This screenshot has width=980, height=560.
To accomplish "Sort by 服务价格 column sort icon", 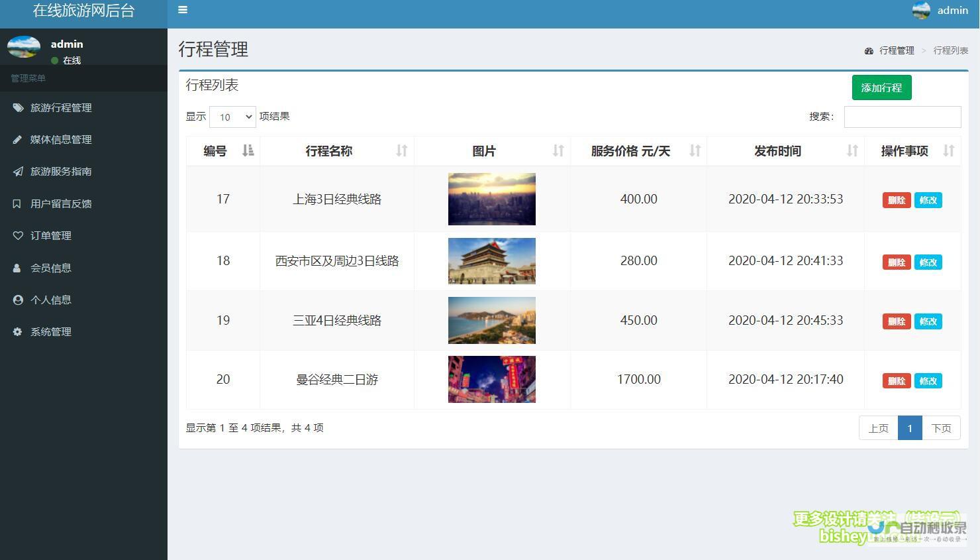I will pos(695,150).
